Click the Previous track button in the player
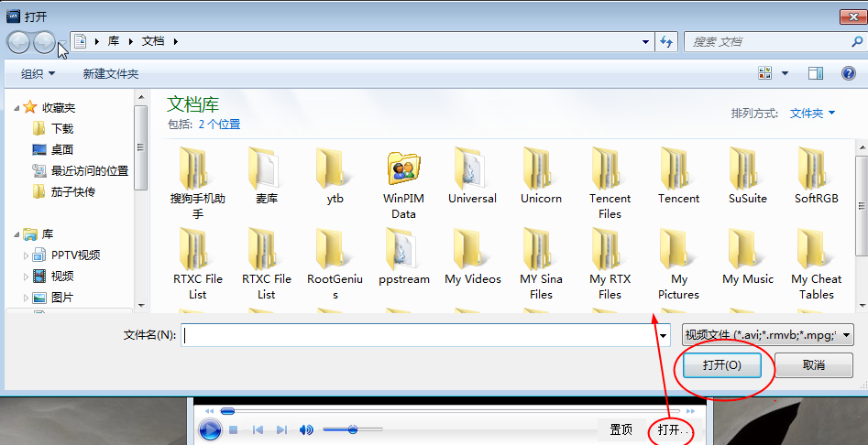Image resolution: width=868 pixels, height=445 pixels. click(258, 429)
